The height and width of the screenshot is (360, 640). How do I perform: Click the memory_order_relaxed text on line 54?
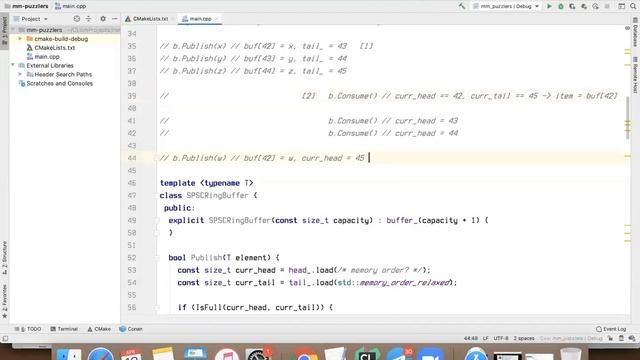pos(405,282)
